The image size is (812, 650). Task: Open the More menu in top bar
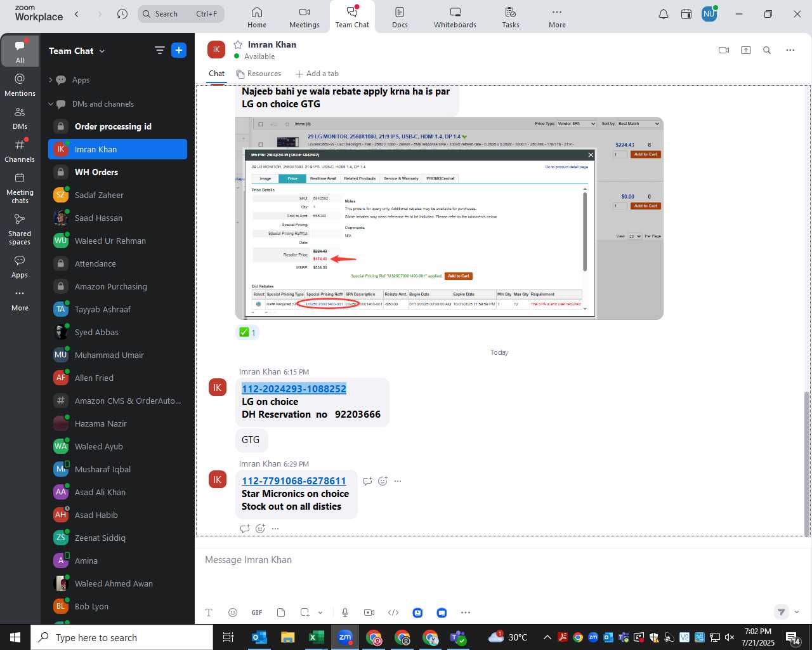coord(557,17)
